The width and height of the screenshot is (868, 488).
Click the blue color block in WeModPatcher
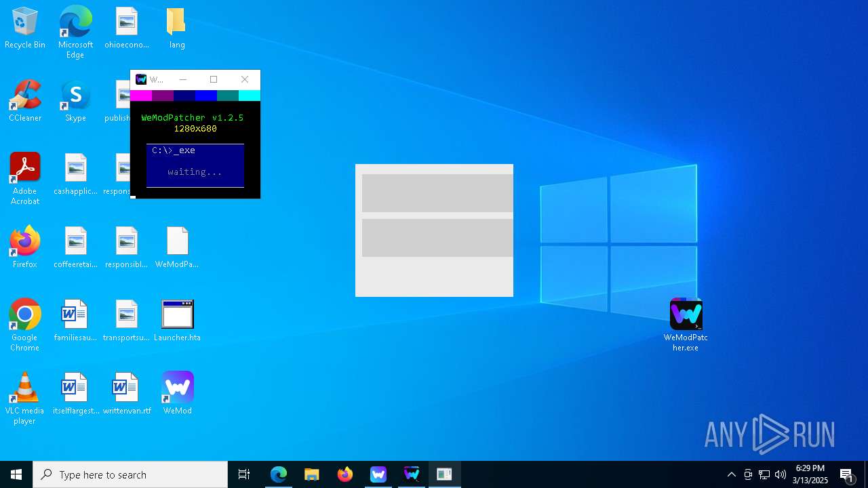point(206,96)
